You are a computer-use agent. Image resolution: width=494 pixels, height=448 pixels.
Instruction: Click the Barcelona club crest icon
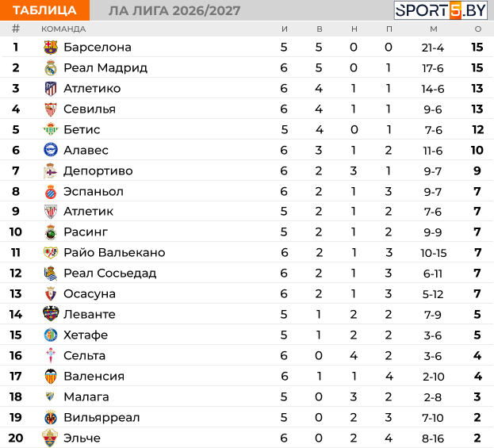(x=51, y=48)
